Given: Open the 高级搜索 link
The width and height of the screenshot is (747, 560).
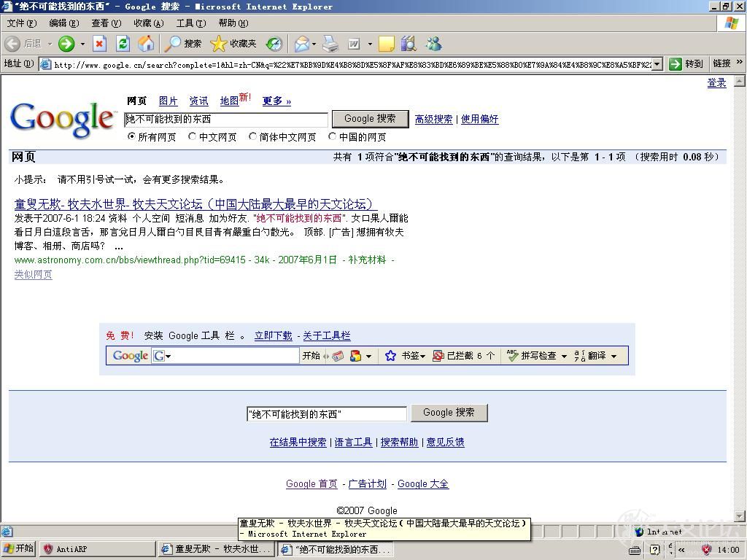Looking at the screenshot, I should (x=433, y=119).
